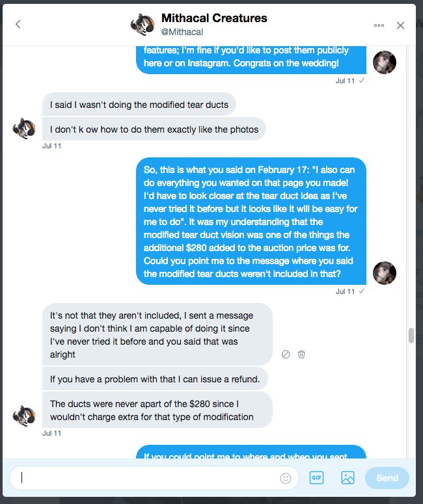Delete message using the trash icon
Screen dimensions: 423x504
pyautogui.click(x=301, y=354)
